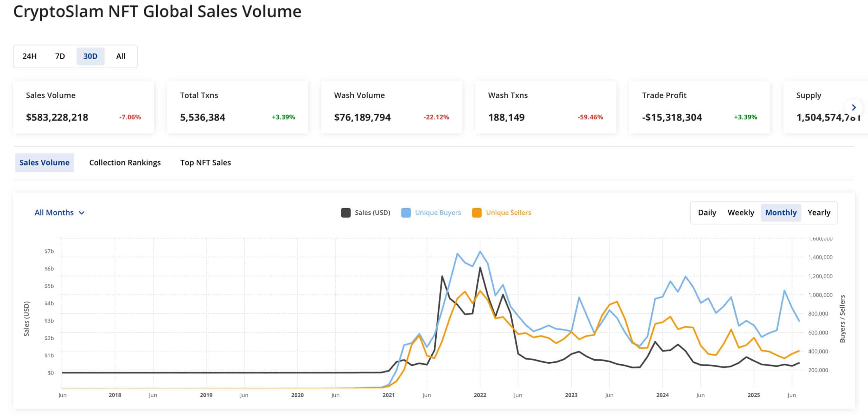Select the 7D time range

pyautogui.click(x=60, y=56)
